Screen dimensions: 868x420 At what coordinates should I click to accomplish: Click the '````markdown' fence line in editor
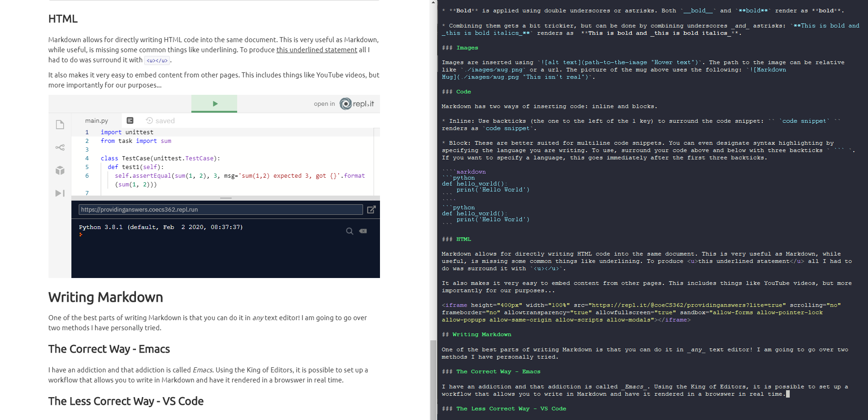464,172
